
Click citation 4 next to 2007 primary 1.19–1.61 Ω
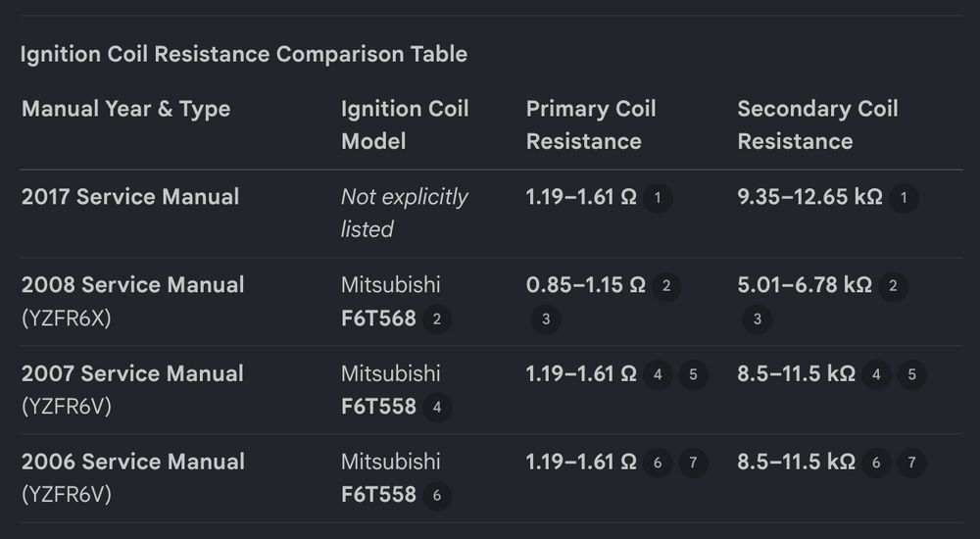tap(658, 374)
